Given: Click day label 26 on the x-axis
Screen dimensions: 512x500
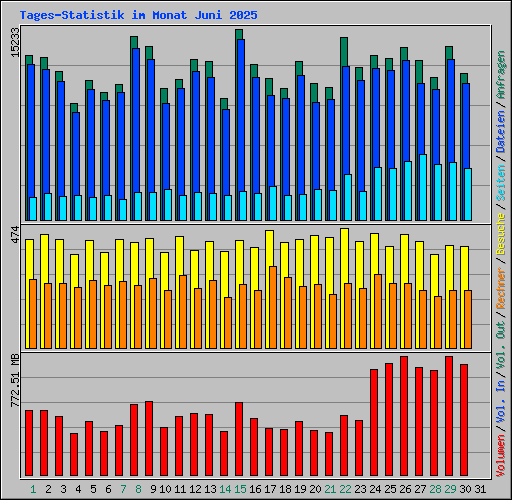Looking at the screenshot, I should (405, 489).
